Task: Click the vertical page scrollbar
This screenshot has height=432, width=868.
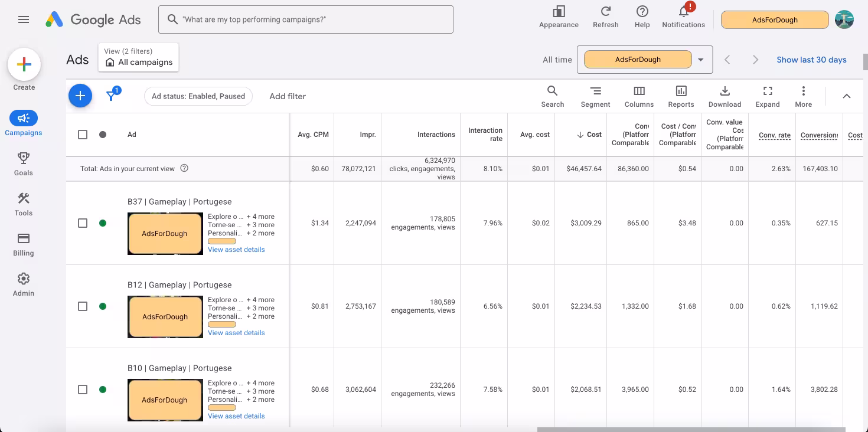Action: 866,61
